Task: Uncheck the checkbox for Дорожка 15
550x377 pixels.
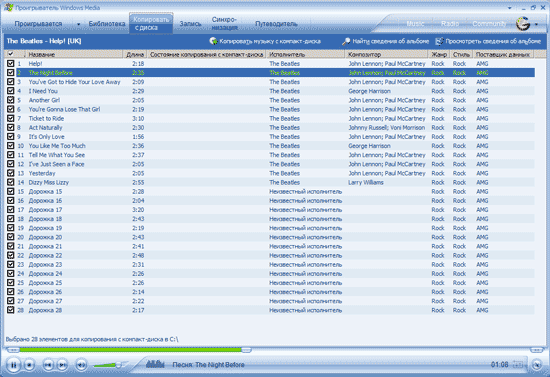Action: coord(11,191)
